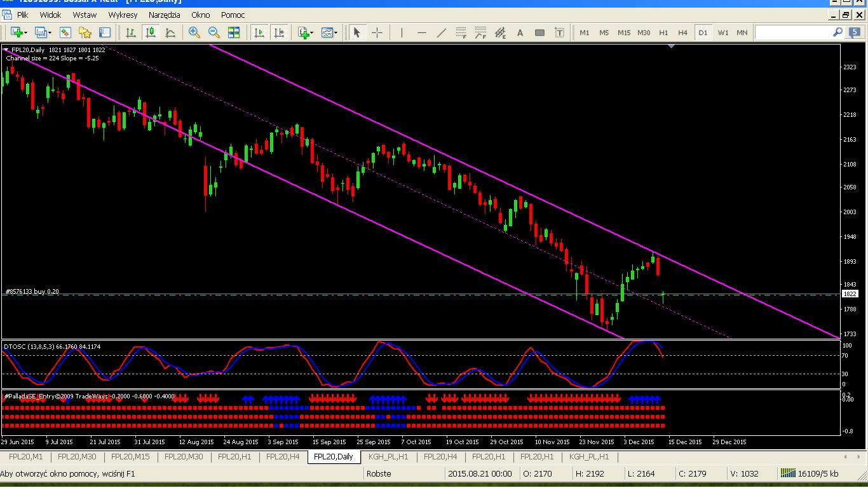Open the new chart dropdown arrow
Image resolution: width=868 pixels, height=488 pixels.
pyautogui.click(x=27, y=32)
